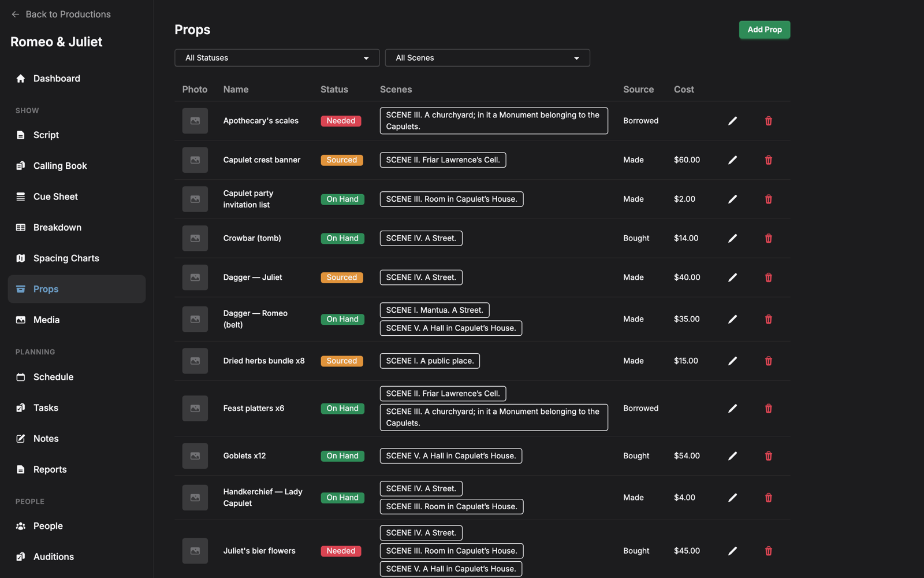Edit the Goblets x12 prop
This screenshot has height=578, width=924.
coord(732,456)
